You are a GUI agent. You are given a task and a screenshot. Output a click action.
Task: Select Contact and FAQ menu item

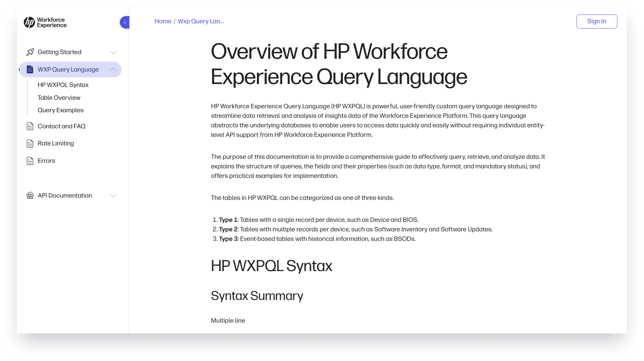point(61,126)
